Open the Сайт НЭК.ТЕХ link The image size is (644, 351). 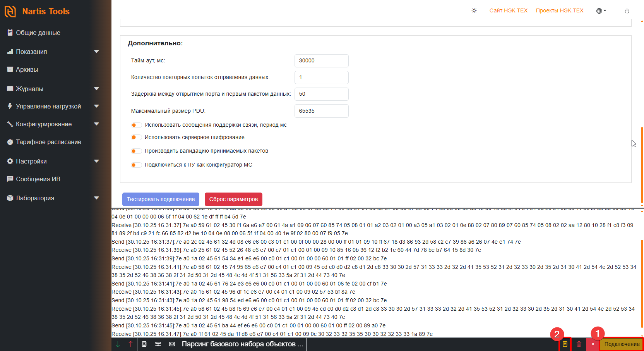coord(508,10)
